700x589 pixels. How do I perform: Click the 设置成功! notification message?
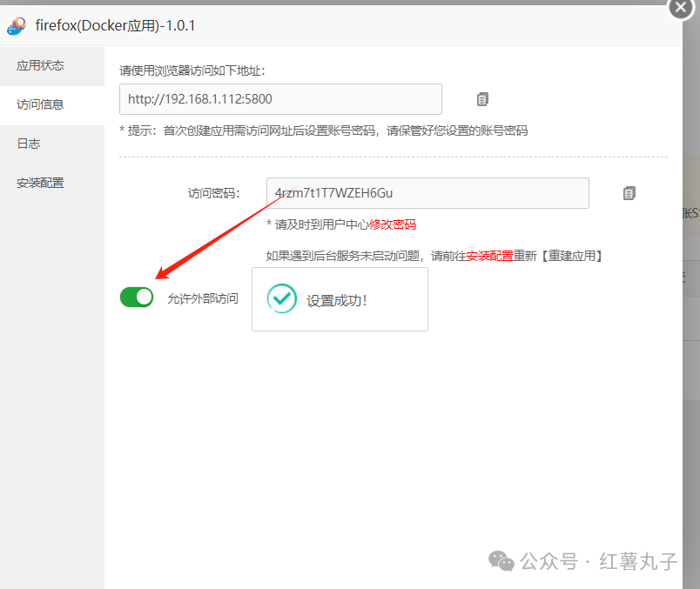coord(337,301)
